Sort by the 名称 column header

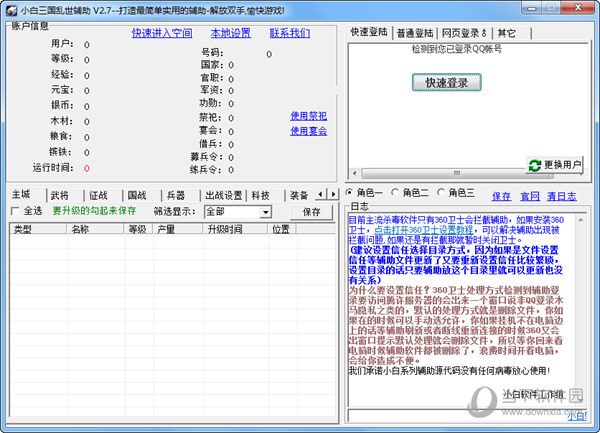click(x=96, y=229)
